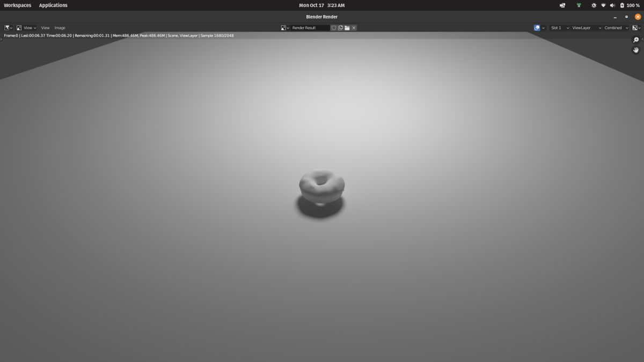The width and height of the screenshot is (644, 362).
Task: Open the Slot 1 render slot dropdown
Action: 559,28
